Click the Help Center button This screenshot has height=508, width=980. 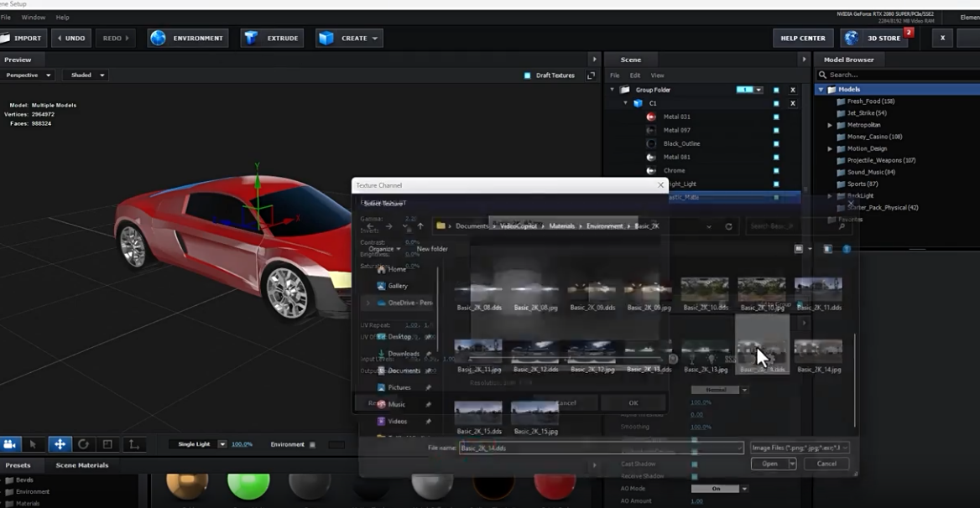tap(802, 38)
